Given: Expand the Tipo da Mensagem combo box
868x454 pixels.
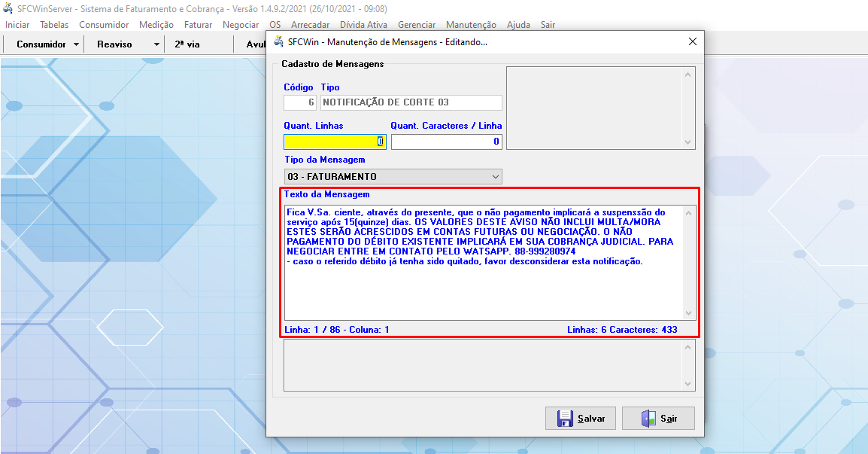Looking at the screenshot, I should coord(495,177).
